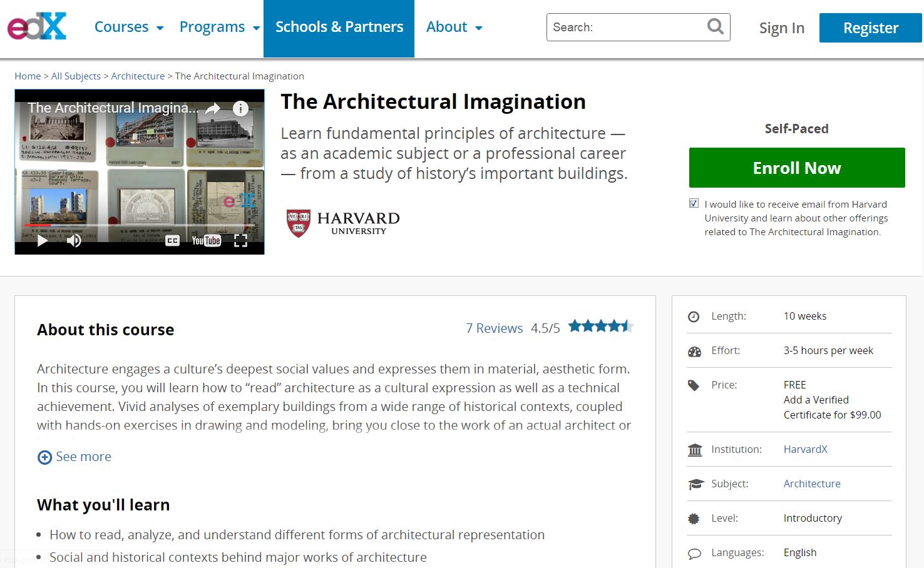The height and width of the screenshot is (568, 924).
Task: Open the Courses dropdown menu
Action: tap(128, 27)
